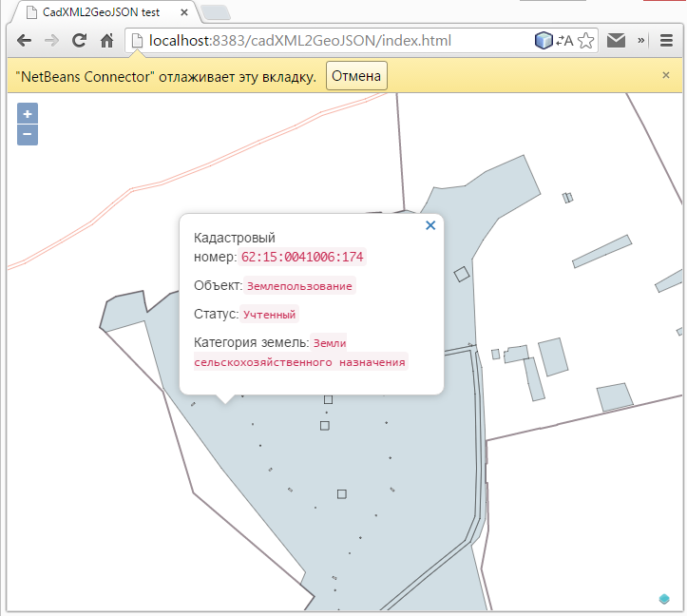Select the CadXML2GeoJSON test tab
Viewport: 687px width, 616px height.
pos(101,12)
